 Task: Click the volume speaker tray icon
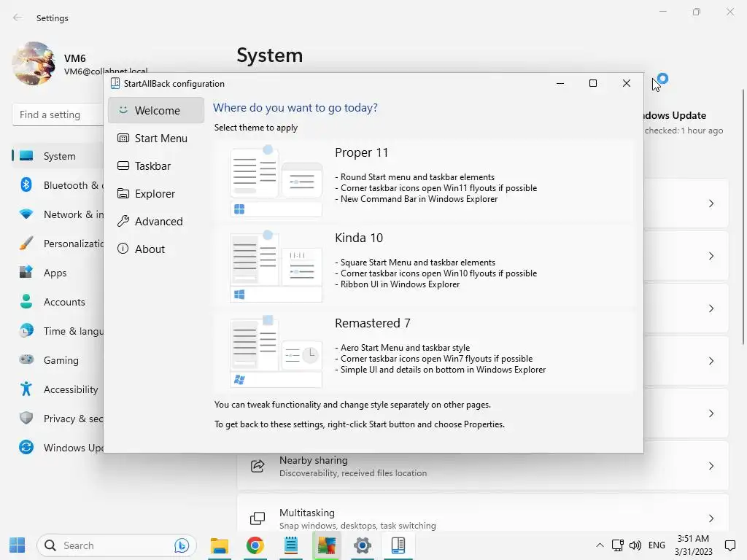[635, 545]
